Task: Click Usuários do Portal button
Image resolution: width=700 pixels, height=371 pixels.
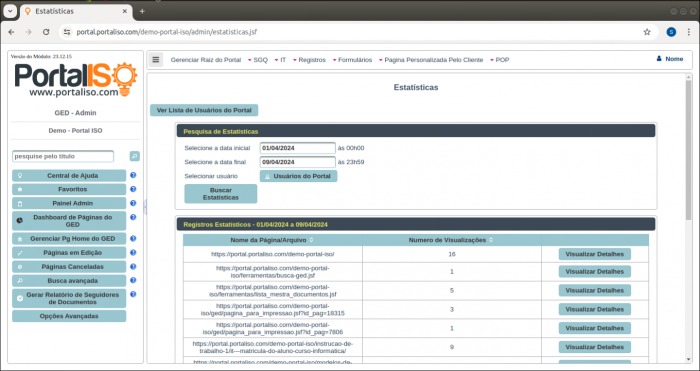Action: point(299,176)
